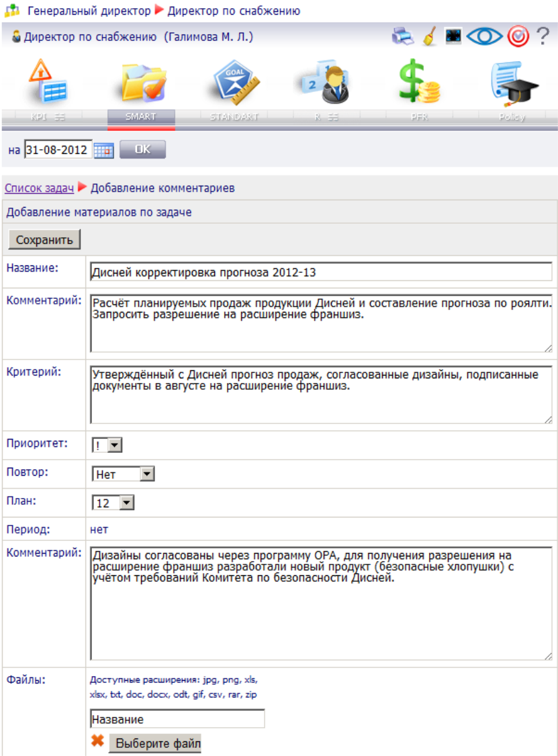Toggle the blue eye view icon
This screenshot has height=756, width=558.
(x=484, y=37)
